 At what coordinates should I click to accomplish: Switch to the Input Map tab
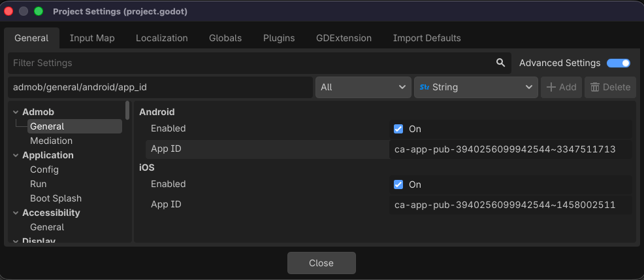[x=92, y=38]
